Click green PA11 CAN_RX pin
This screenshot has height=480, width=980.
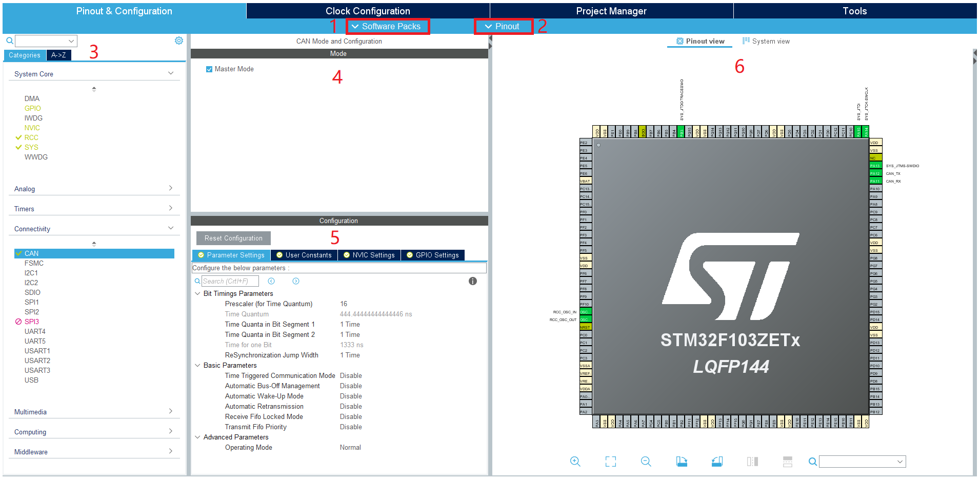875,181
